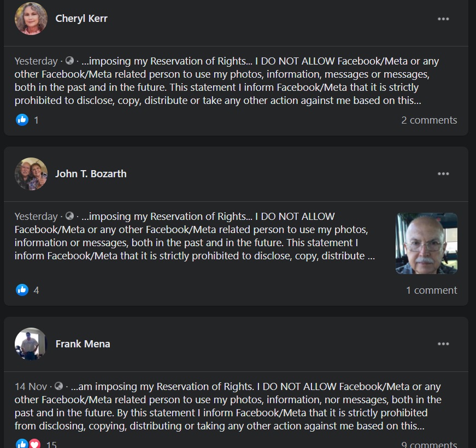Click Frank Mena's profile picture
The width and height of the screenshot is (476, 448).
click(31, 344)
